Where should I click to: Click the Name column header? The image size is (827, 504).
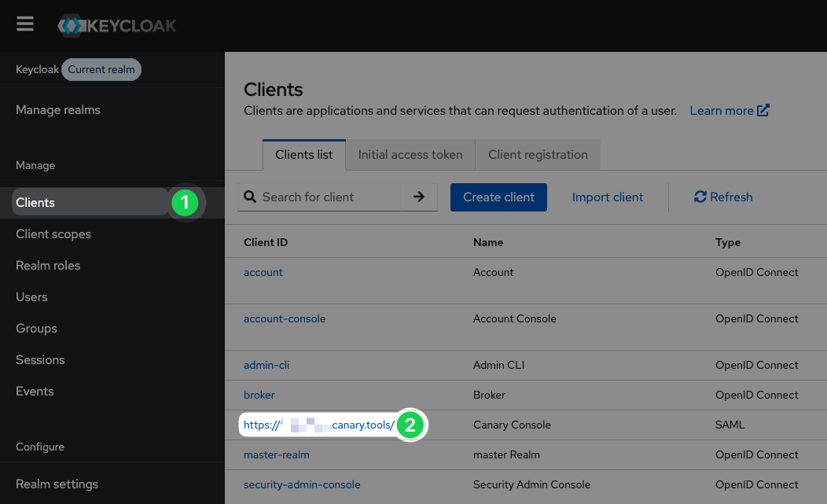pos(488,242)
